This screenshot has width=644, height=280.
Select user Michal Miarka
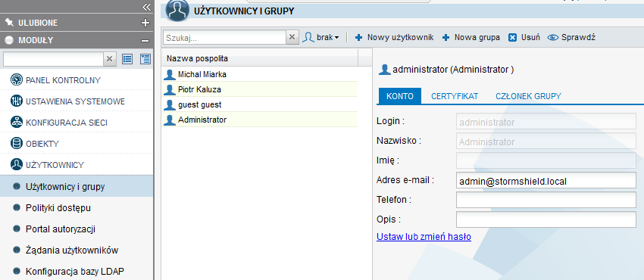pyautogui.click(x=260, y=74)
